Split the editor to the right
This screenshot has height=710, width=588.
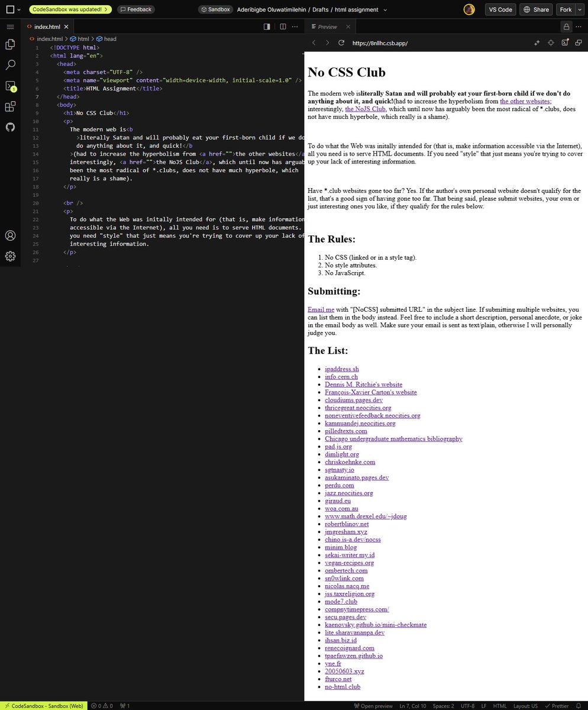[283, 27]
